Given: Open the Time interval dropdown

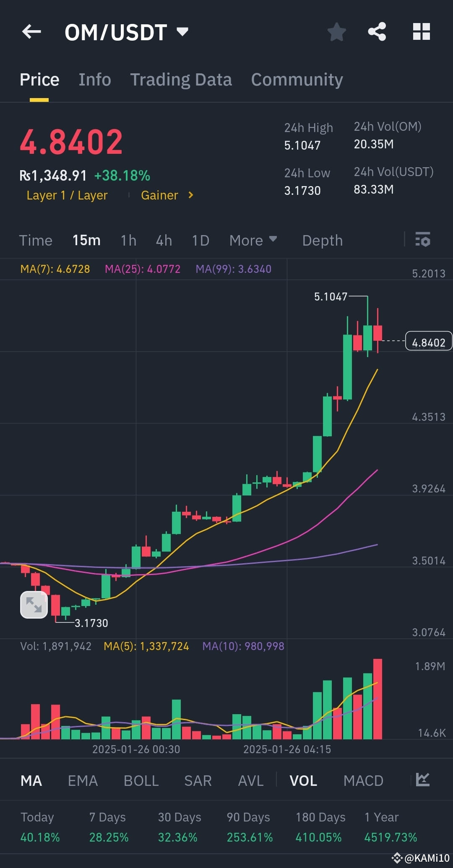Looking at the screenshot, I should tap(35, 240).
